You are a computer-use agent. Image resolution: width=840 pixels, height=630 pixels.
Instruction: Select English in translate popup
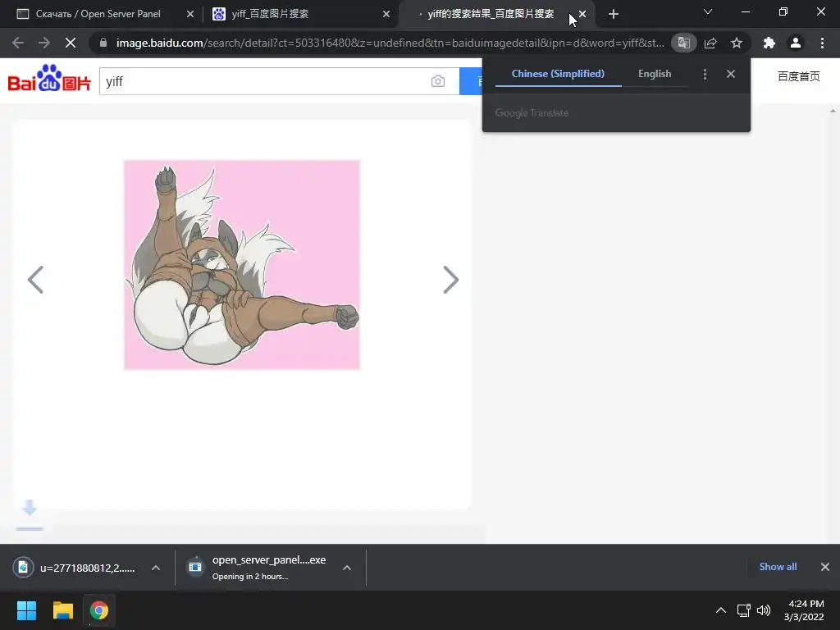(654, 74)
